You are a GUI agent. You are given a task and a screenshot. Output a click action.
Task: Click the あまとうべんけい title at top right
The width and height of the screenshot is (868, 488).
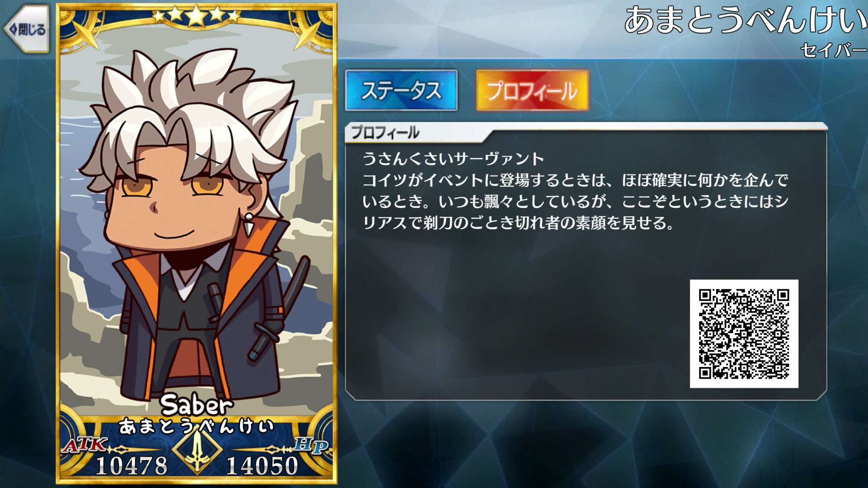[745, 20]
